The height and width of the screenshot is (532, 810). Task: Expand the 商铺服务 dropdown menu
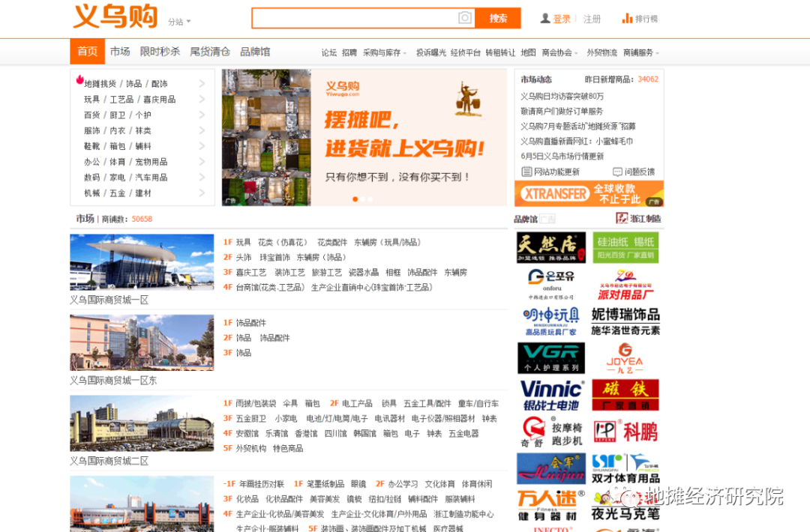[640, 52]
